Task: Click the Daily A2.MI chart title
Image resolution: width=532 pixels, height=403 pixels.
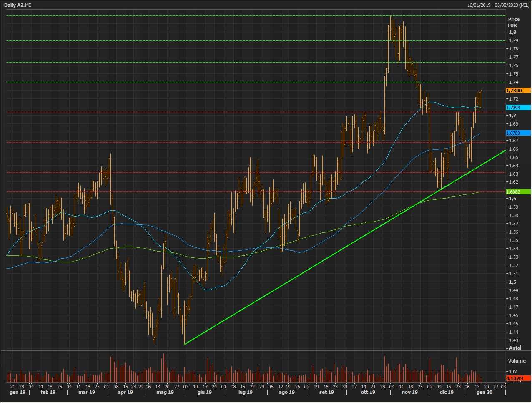Action: pos(18,5)
